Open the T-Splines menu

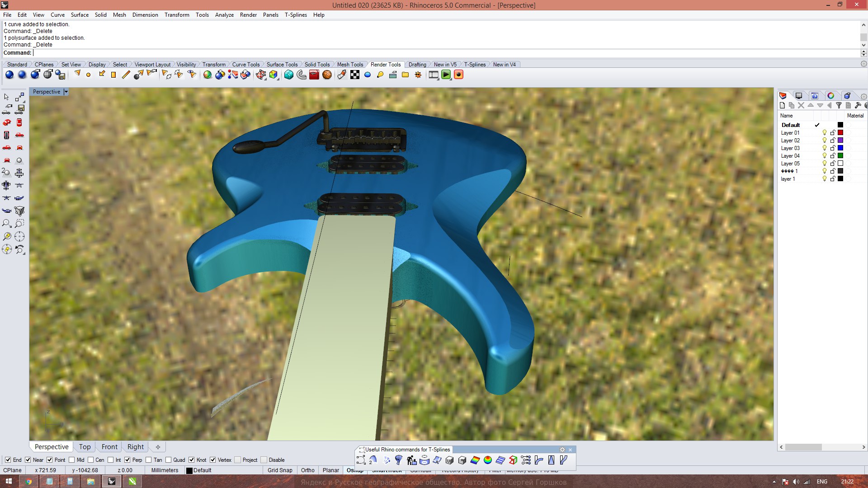tap(295, 15)
